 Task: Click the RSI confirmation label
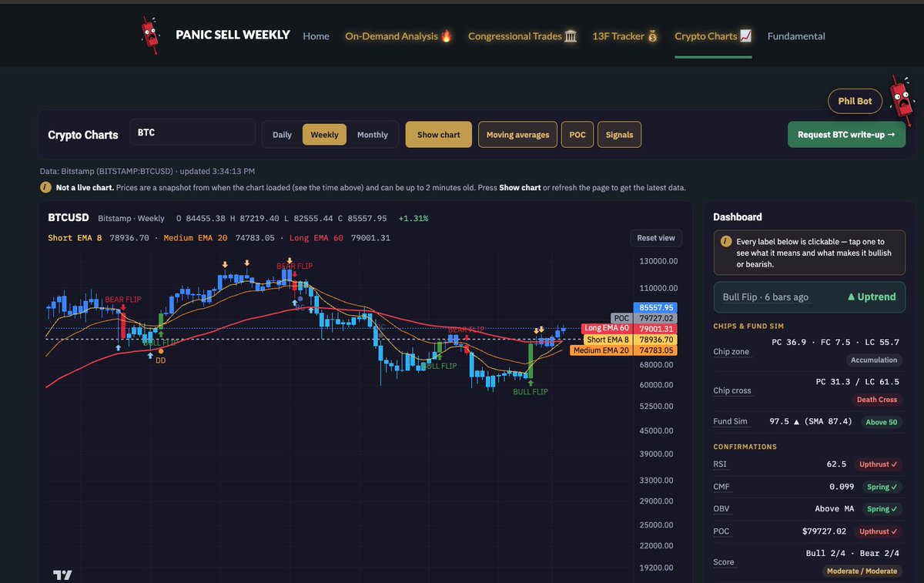click(x=720, y=464)
